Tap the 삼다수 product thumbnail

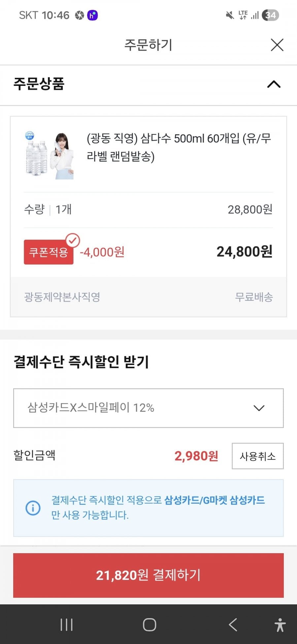point(49,156)
